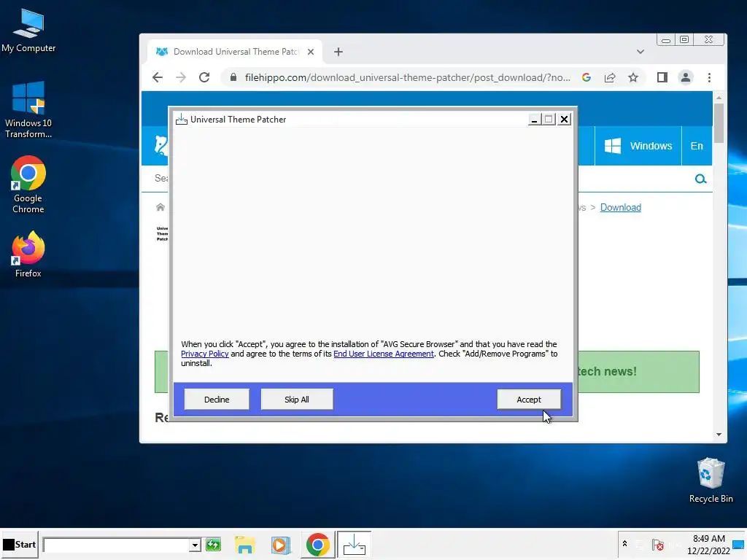The width and height of the screenshot is (747, 560).
Task: Click the FileHippo search magnifier icon
Action: pyautogui.click(x=700, y=179)
